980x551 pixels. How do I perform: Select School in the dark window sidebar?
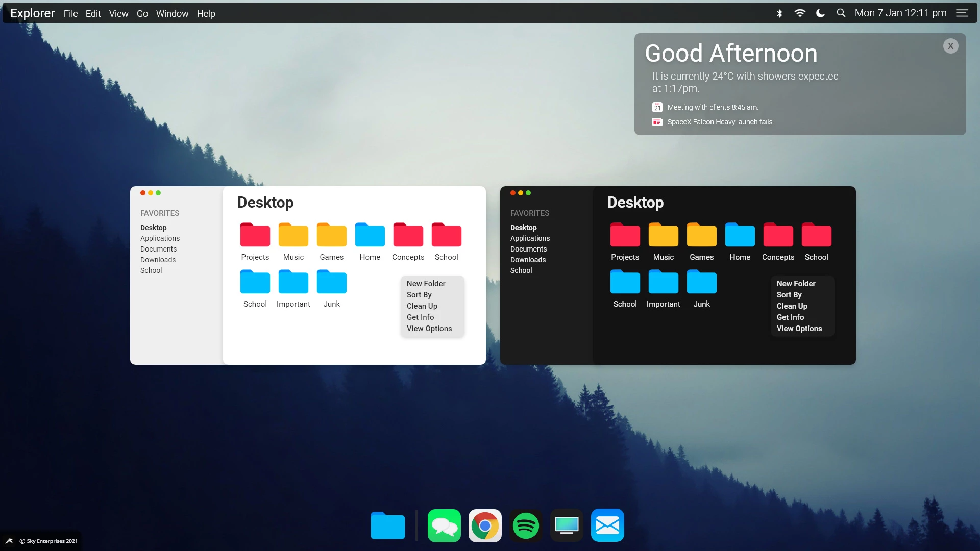tap(521, 270)
